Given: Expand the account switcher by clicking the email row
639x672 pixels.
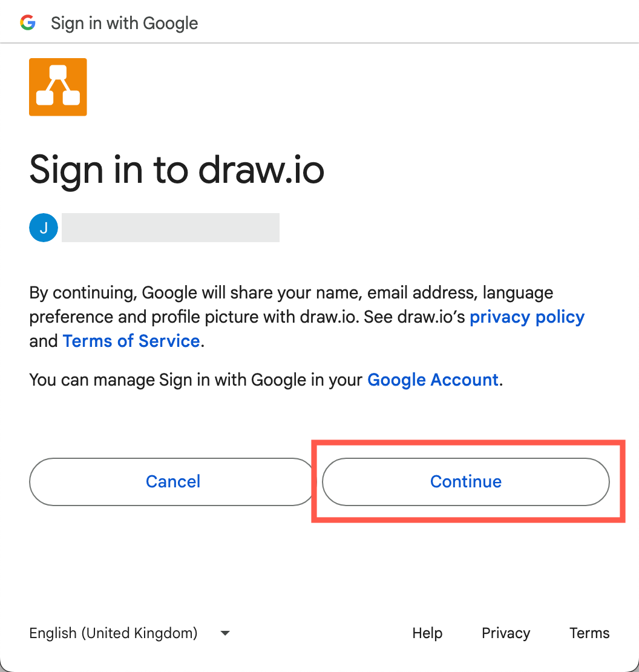Looking at the screenshot, I should pyautogui.click(x=170, y=227).
